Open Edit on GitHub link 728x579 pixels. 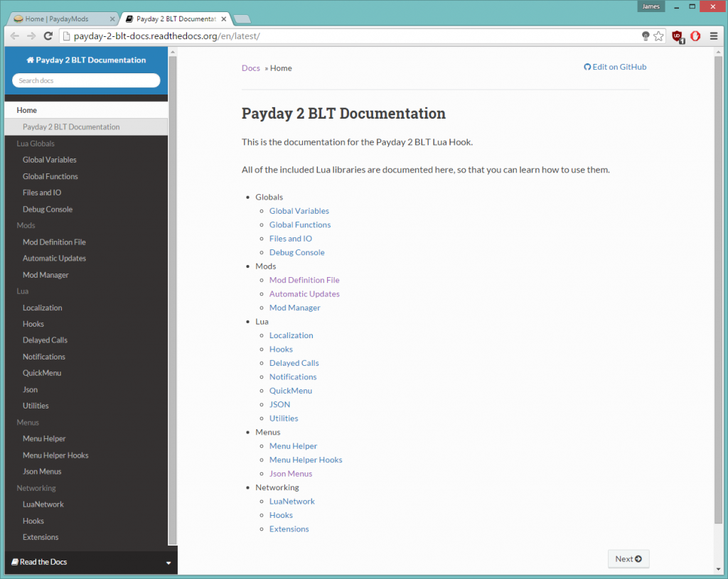(615, 67)
